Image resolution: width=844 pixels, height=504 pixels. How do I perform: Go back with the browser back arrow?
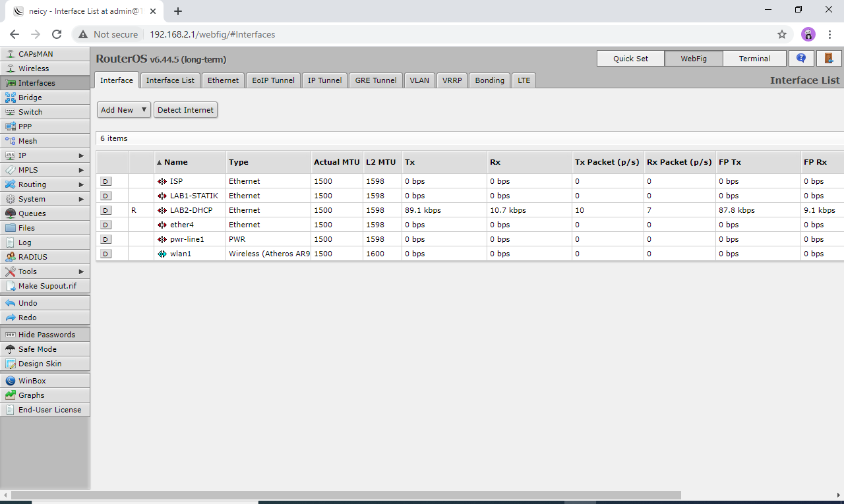tap(15, 34)
